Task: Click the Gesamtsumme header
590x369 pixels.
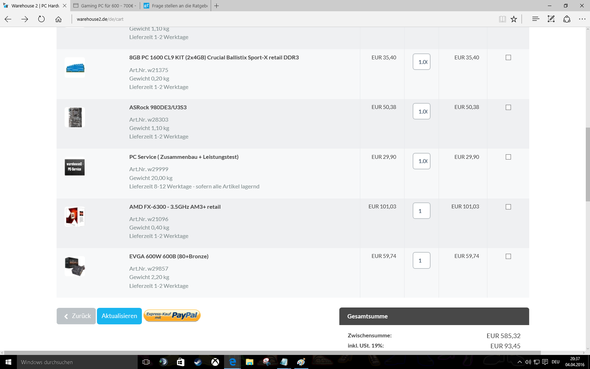Action: coord(434,316)
